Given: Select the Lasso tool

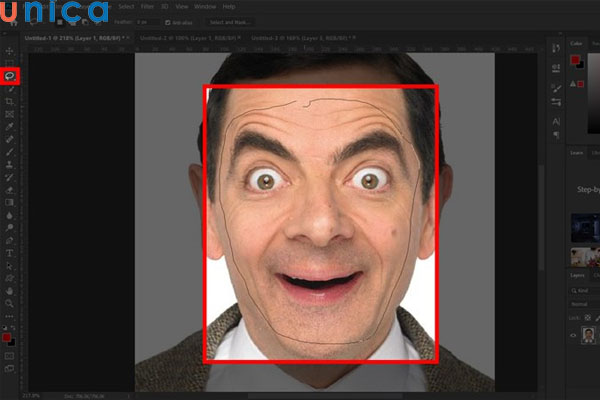Looking at the screenshot, I should tap(11, 75).
